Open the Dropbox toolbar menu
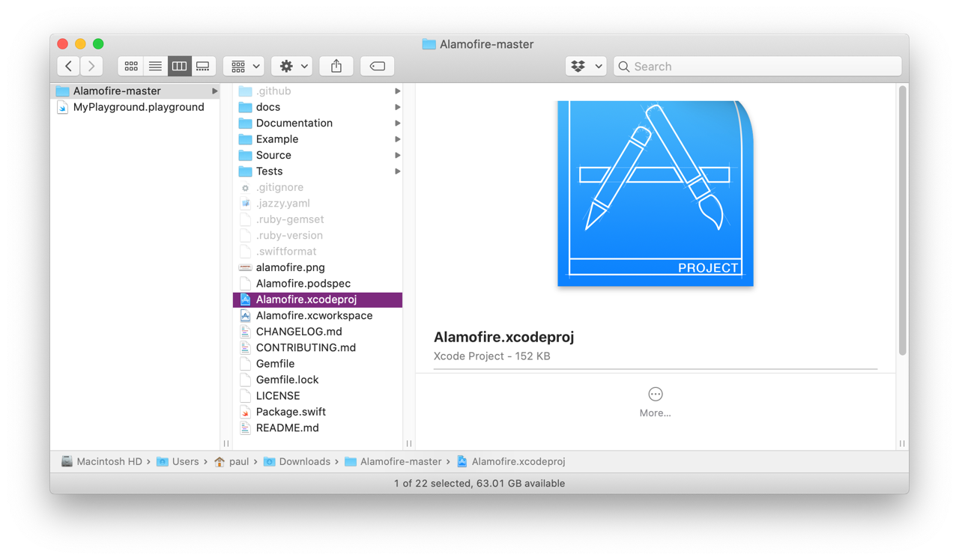Image resolution: width=959 pixels, height=560 pixels. click(586, 66)
